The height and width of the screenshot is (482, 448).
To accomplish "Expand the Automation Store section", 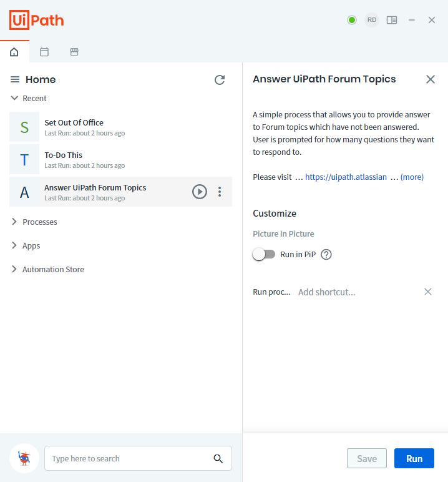I will point(14,269).
